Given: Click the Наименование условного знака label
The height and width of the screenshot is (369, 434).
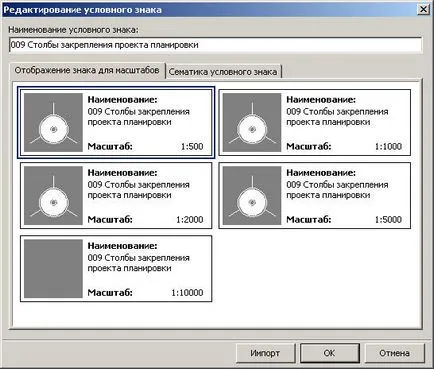Looking at the screenshot, I should 73,30.
